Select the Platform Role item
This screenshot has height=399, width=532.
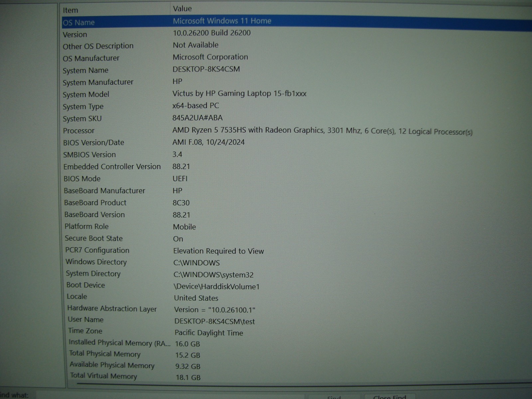click(86, 226)
